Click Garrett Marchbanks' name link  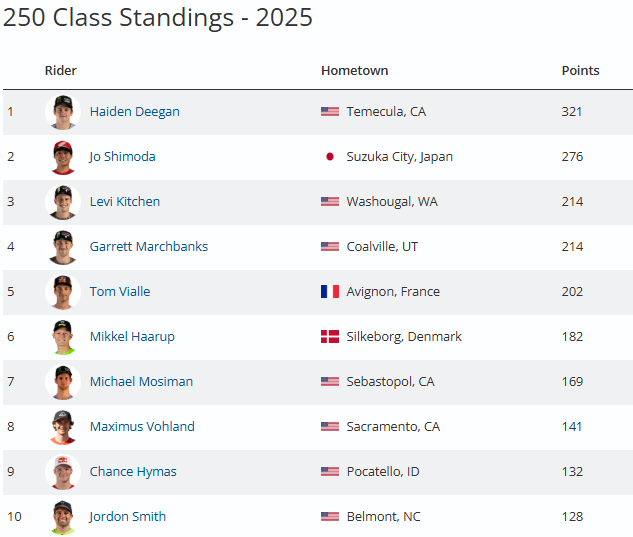pos(149,247)
